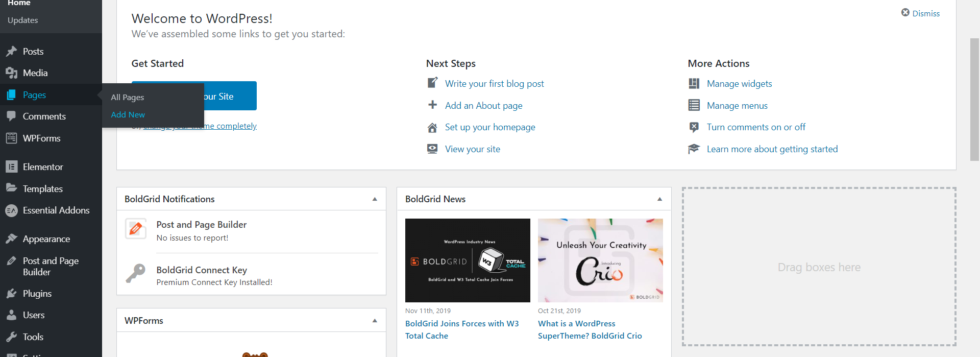Image resolution: width=980 pixels, height=357 pixels.
Task: Open the WPForms menu label
Action: tap(42, 138)
